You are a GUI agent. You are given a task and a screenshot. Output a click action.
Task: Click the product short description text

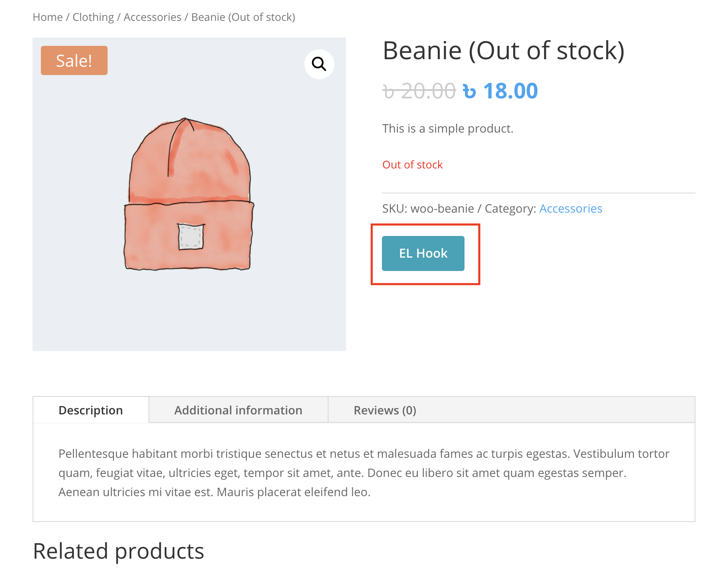[447, 128]
